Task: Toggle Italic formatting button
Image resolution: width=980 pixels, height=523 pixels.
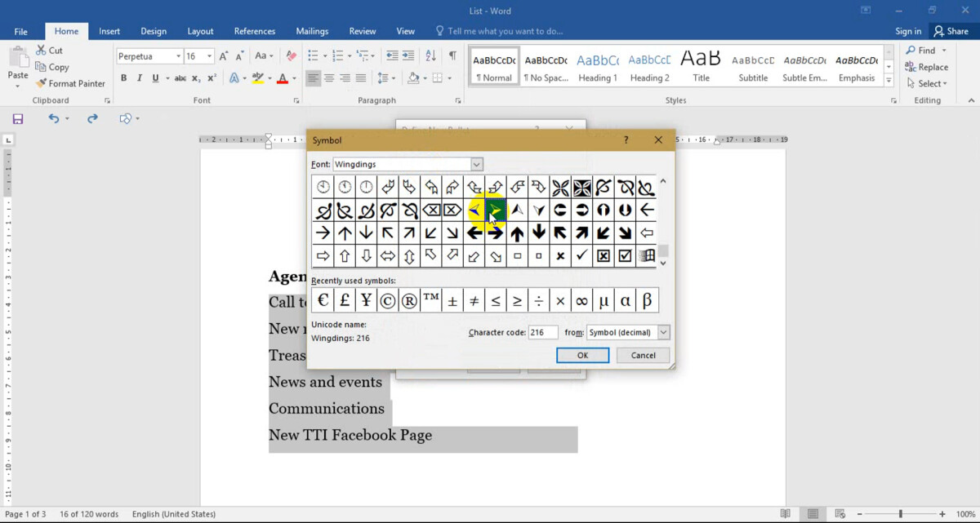Action: click(139, 78)
